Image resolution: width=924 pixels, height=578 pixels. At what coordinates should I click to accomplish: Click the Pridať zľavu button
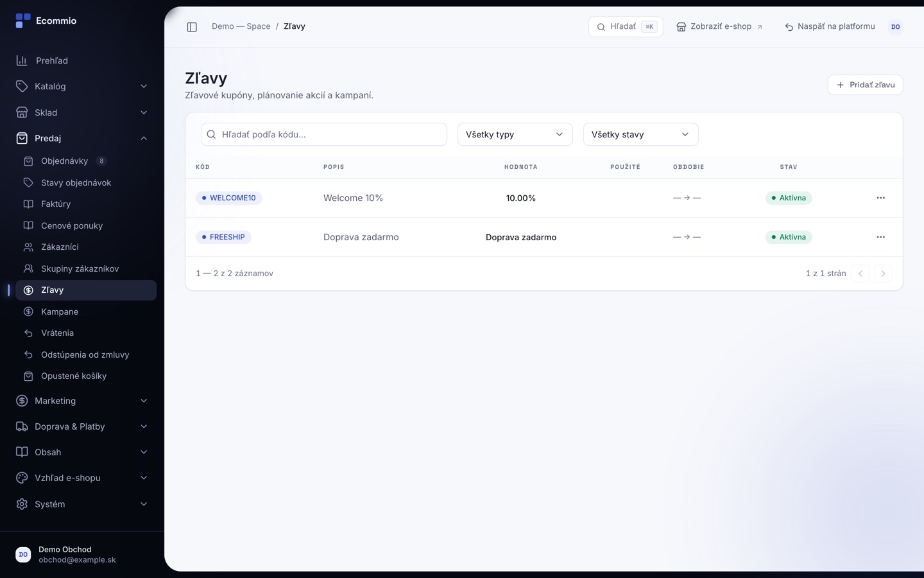[865, 85]
